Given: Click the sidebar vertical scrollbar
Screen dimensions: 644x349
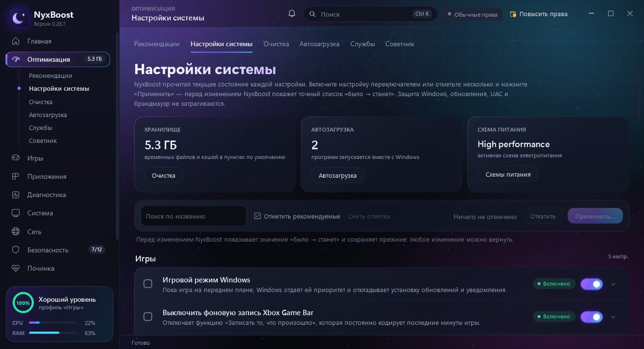Looking at the screenshot, I should 118,136.
